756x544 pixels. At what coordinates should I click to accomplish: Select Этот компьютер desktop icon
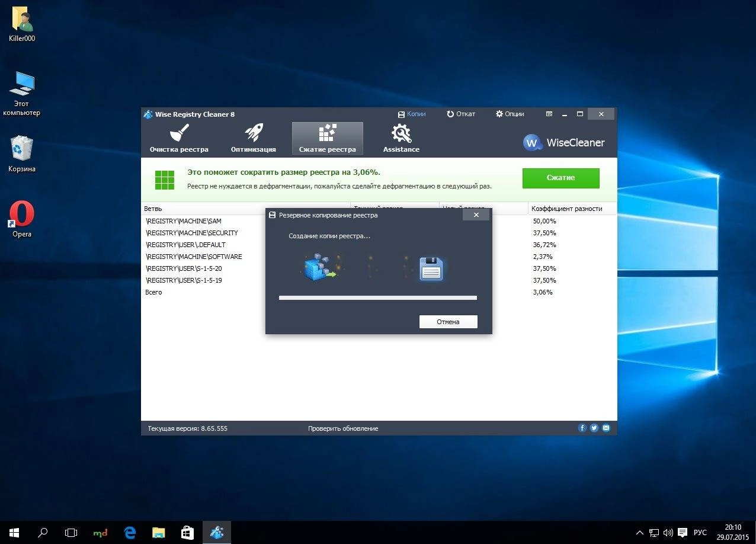pos(22,94)
